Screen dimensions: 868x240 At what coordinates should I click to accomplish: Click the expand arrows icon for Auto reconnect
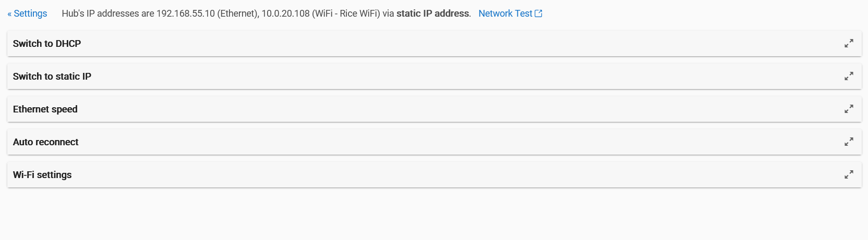tap(849, 142)
